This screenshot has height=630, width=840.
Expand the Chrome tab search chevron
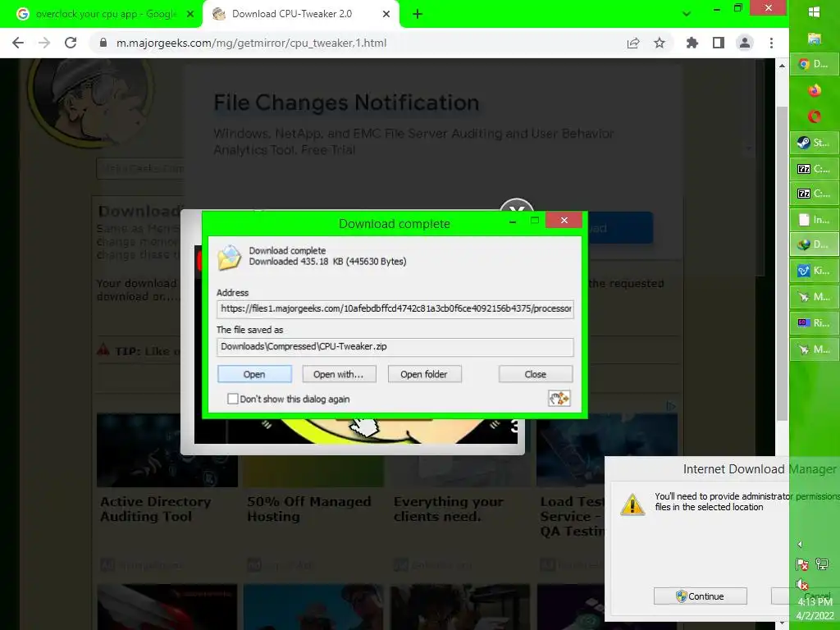click(x=687, y=14)
